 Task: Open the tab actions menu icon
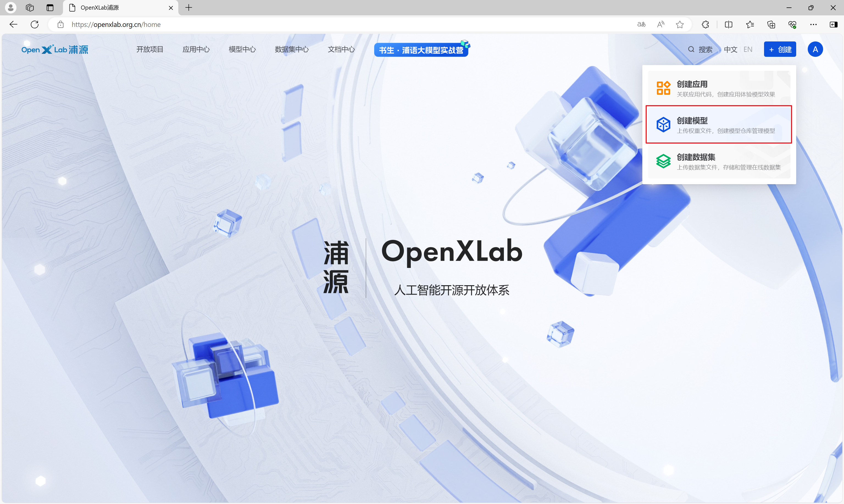coord(50,7)
